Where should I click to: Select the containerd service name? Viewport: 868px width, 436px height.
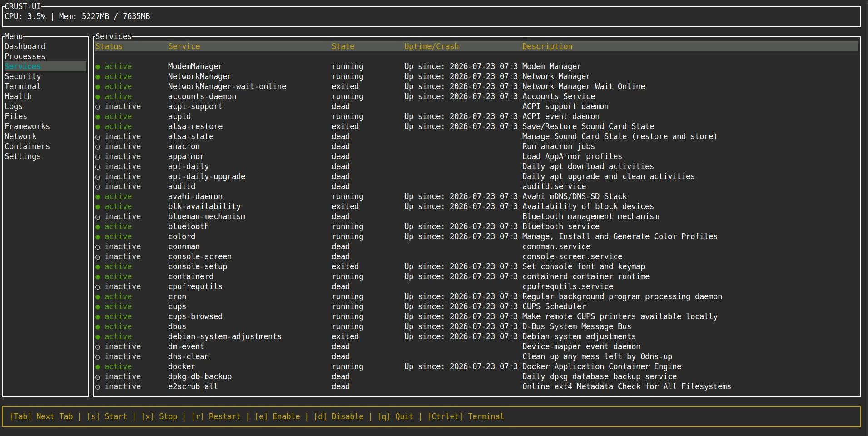pos(191,276)
